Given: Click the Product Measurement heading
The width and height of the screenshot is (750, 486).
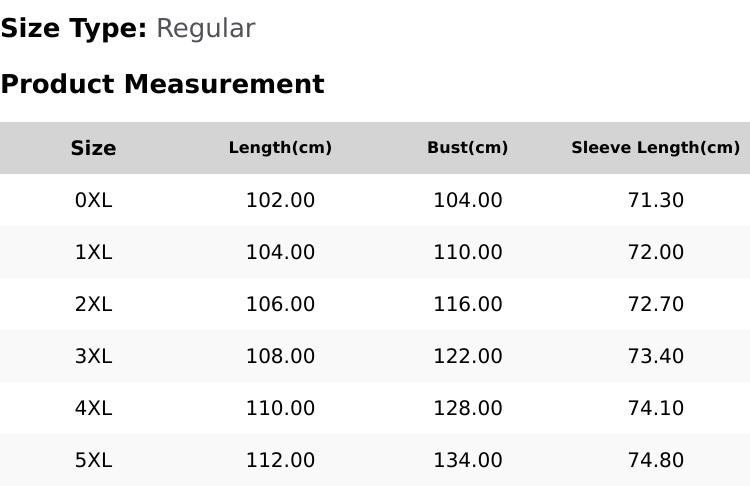Looking at the screenshot, I should coord(163,84).
